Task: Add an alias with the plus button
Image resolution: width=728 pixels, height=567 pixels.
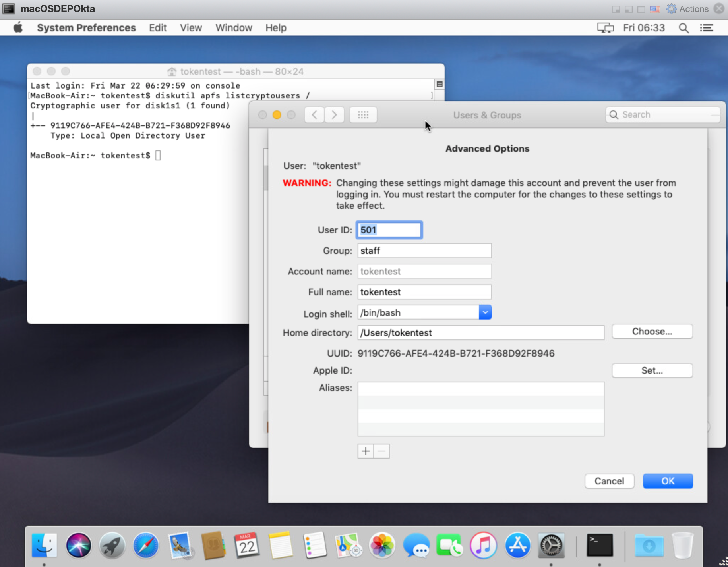Action: point(366,451)
